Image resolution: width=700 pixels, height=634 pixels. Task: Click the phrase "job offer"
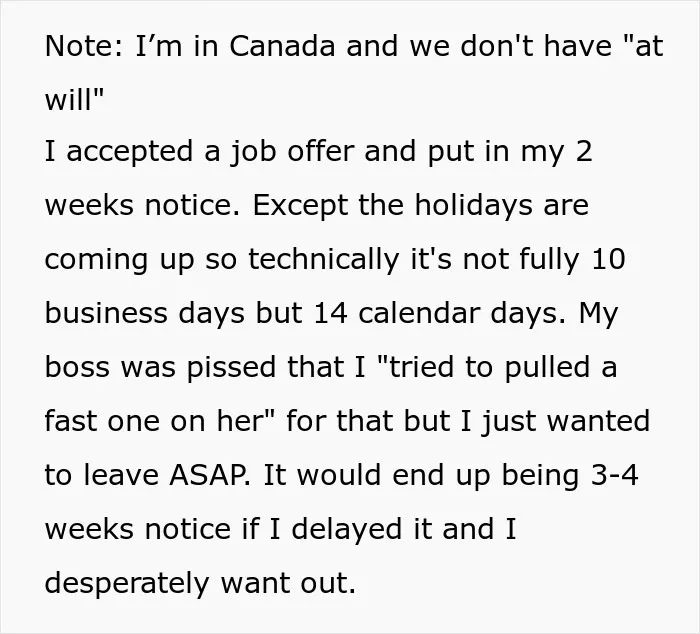(x=292, y=152)
